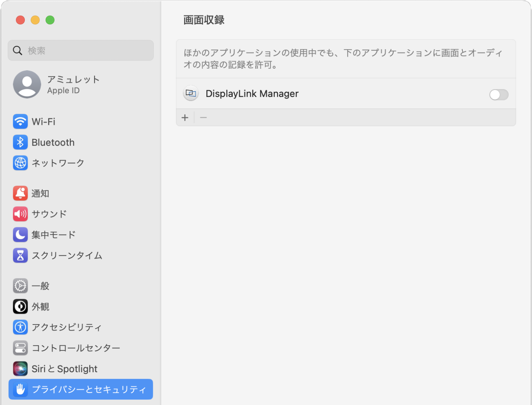
Task: Open アミュレット Apple ID account name
Action: (73, 79)
